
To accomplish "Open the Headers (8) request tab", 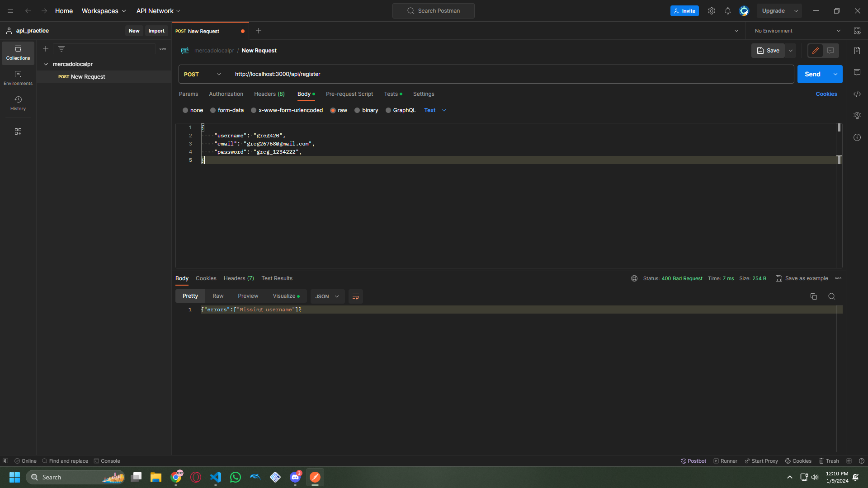I will [x=269, y=94].
